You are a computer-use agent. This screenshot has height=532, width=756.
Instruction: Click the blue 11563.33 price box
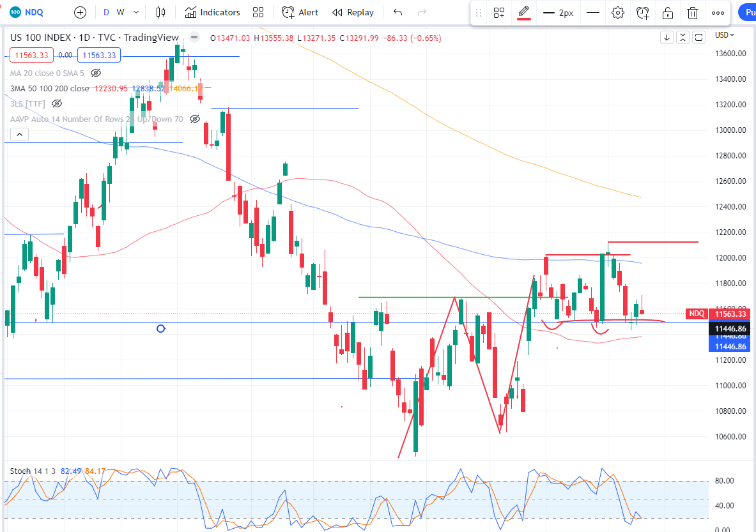[99, 56]
